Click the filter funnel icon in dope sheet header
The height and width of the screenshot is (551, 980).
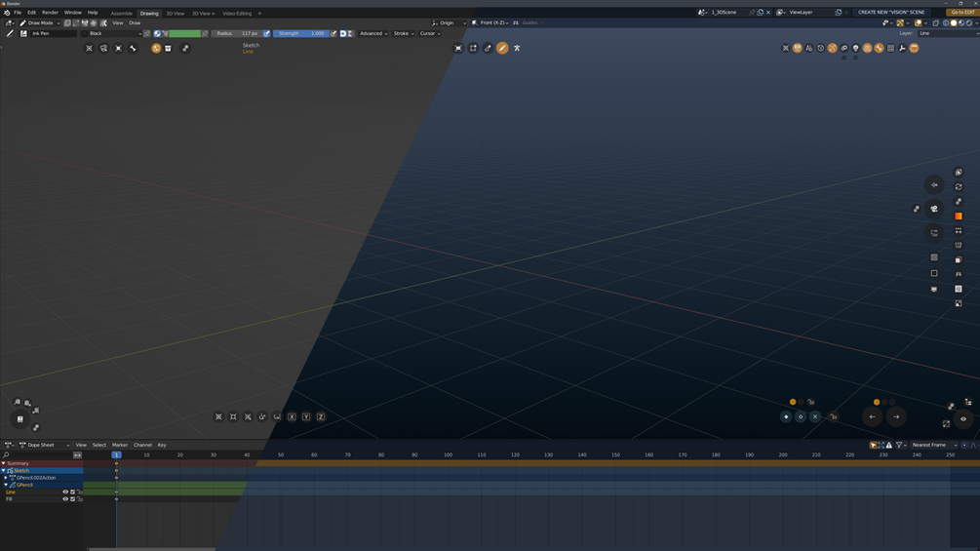[x=899, y=446]
